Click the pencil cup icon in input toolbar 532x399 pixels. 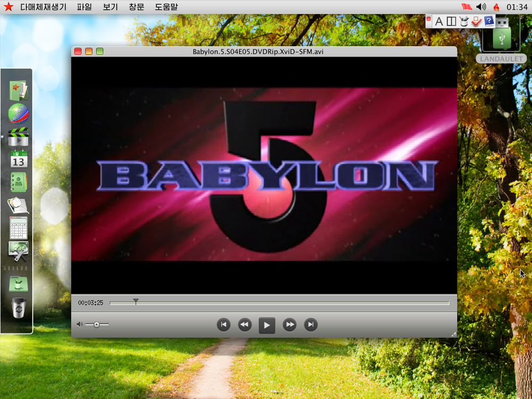pyautogui.click(x=464, y=21)
